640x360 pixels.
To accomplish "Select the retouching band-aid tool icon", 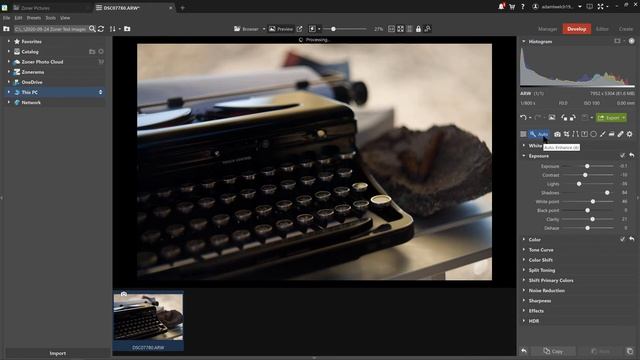I will tap(620, 134).
